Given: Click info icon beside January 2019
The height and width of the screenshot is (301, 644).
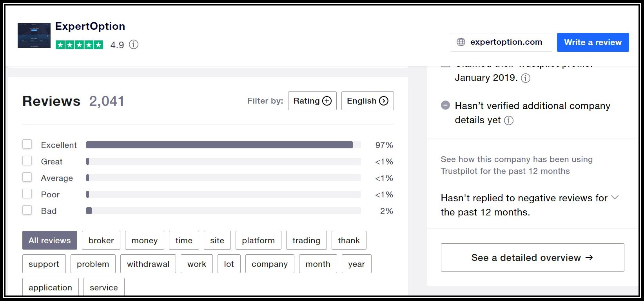Looking at the screenshot, I should click(526, 78).
